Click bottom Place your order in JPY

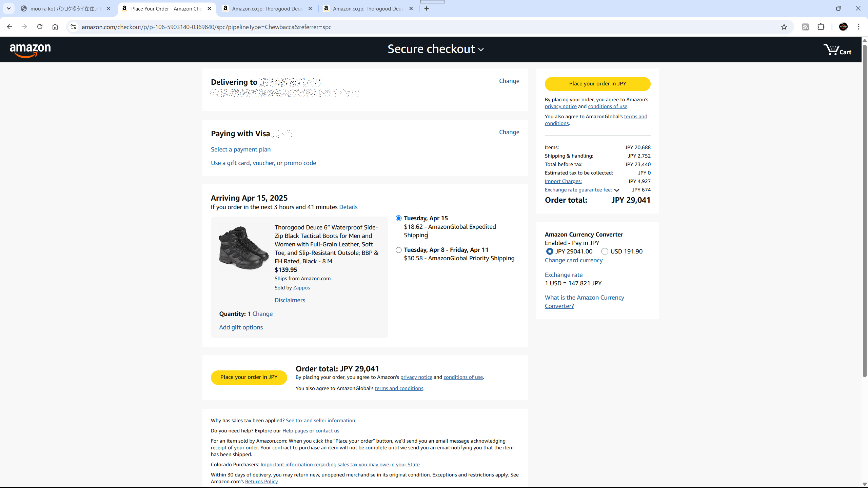249,377
